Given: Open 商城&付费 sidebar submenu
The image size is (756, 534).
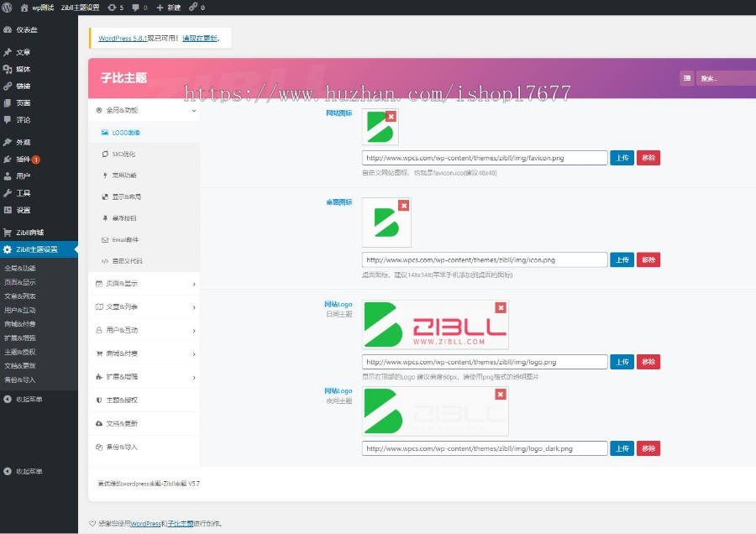Looking at the screenshot, I should 20,324.
